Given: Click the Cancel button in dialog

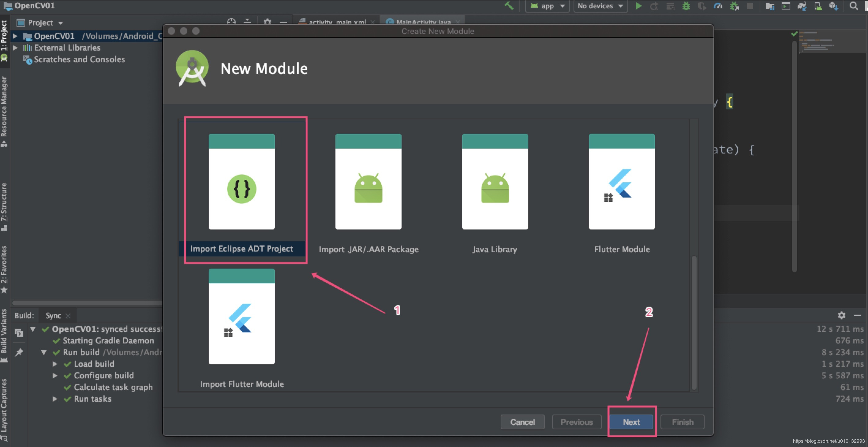Looking at the screenshot, I should tap(522, 422).
